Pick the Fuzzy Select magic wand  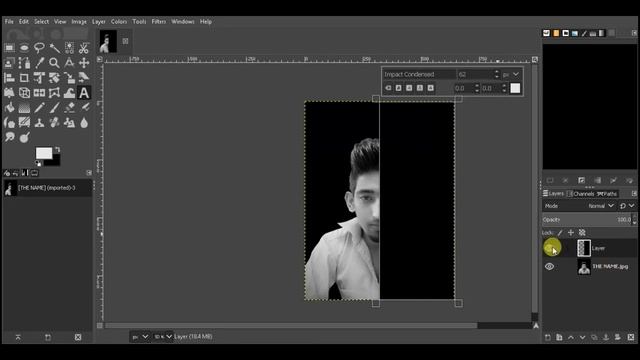tap(54, 48)
